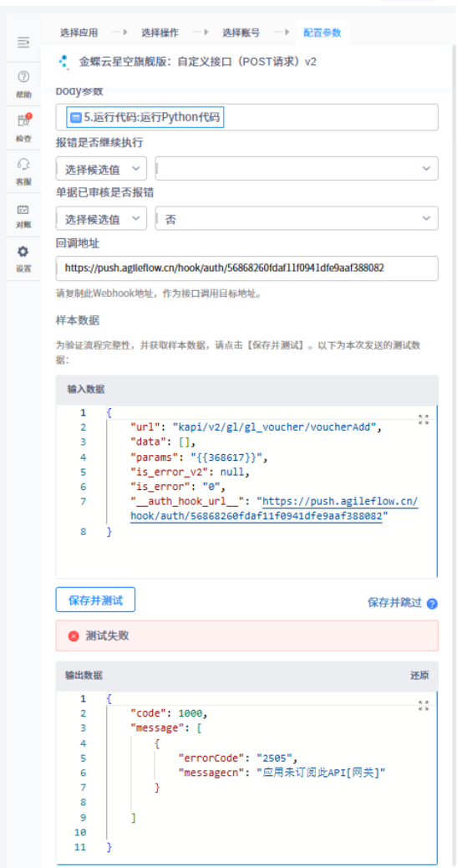The height and width of the screenshot is (868, 457).
Task: Open the 对账 reconciliation icon
Action: (x=23, y=215)
